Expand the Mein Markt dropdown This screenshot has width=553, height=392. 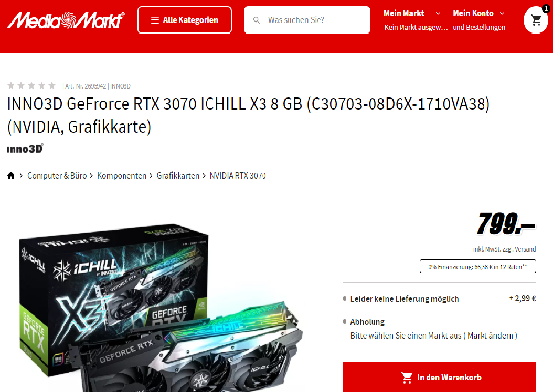click(412, 14)
